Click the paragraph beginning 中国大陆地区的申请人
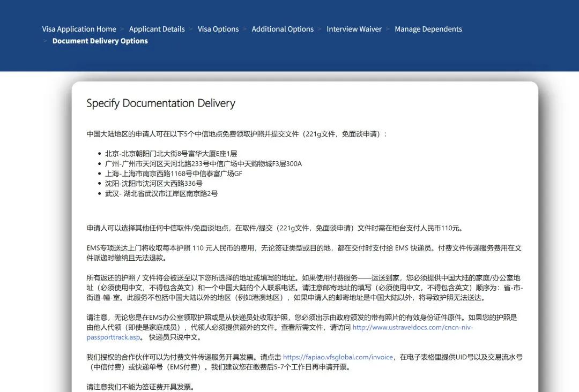Viewport: 579px width, 392px height. tap(237, 134)
